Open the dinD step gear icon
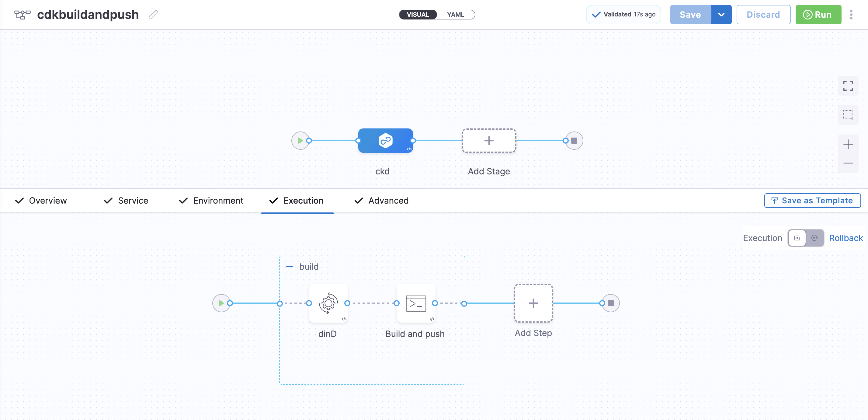 click(328, 303)
